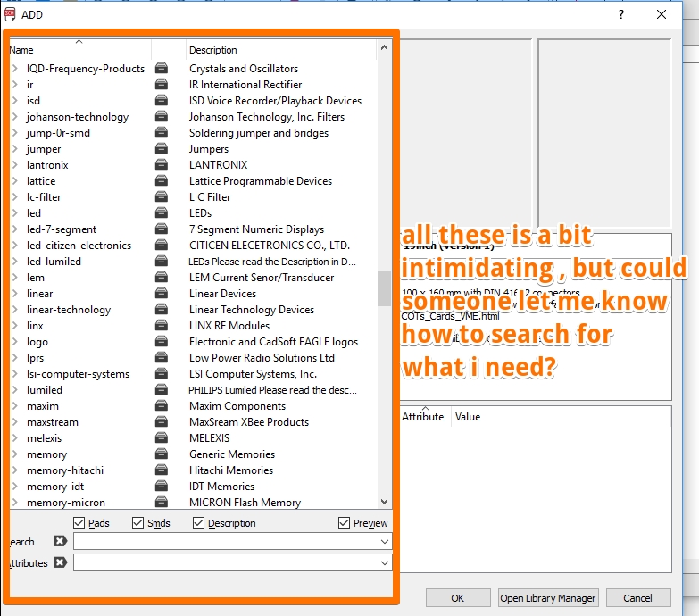Select 'Low Power Radio Solutions Ltd' text
This screenshot has height=616, width=699.
click(262, 357)
